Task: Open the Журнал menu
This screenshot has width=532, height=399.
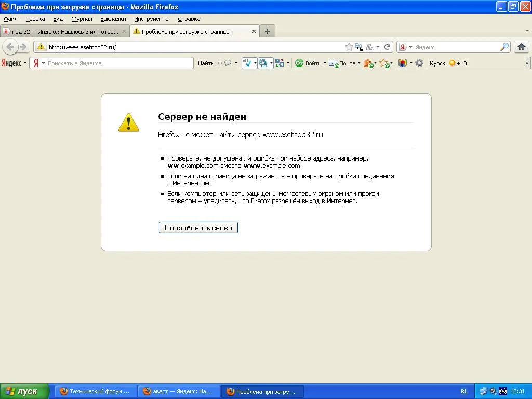Action: point(82,19)
